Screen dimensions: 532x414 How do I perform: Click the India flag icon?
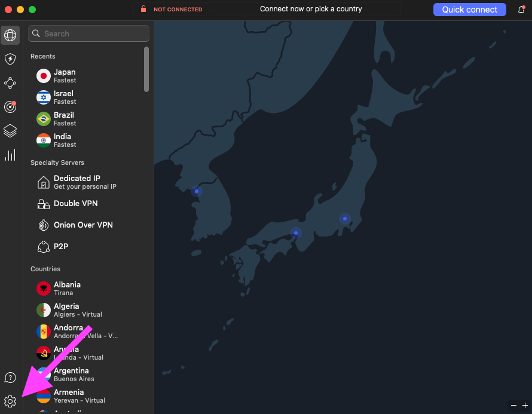pyautogui.click(x=44, y=140)
